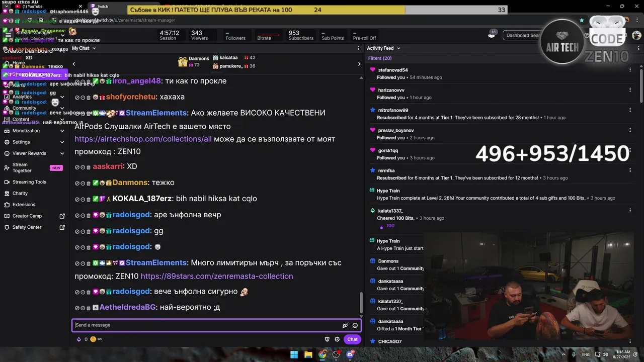Open three-dot menu for preslav_boyanov follow event
The height and width of the screenshot is (362, 644).
click(630, 130)
